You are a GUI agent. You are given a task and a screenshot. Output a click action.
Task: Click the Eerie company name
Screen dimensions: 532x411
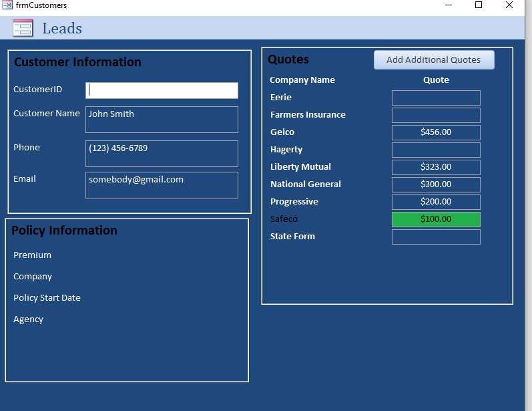click(281, 98)
